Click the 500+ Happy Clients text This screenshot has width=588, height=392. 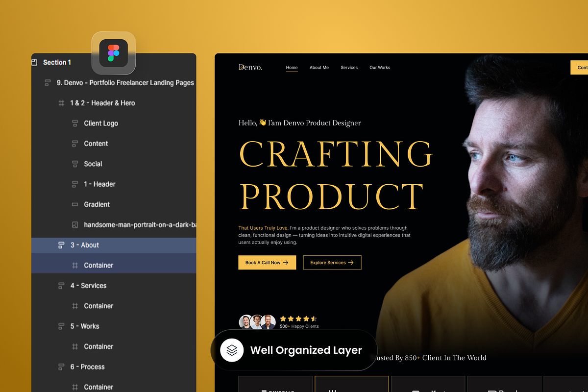(x=299, y=326)
